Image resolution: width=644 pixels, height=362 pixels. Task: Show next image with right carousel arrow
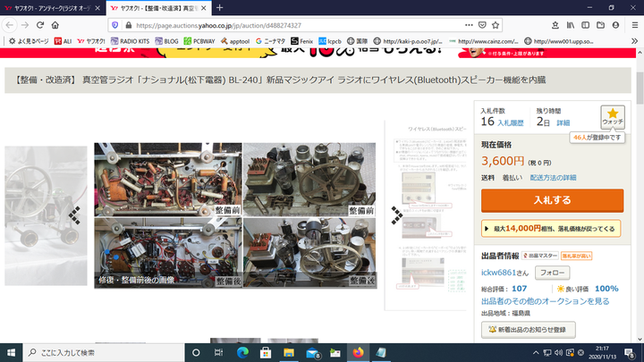click(x=396, y=214)
